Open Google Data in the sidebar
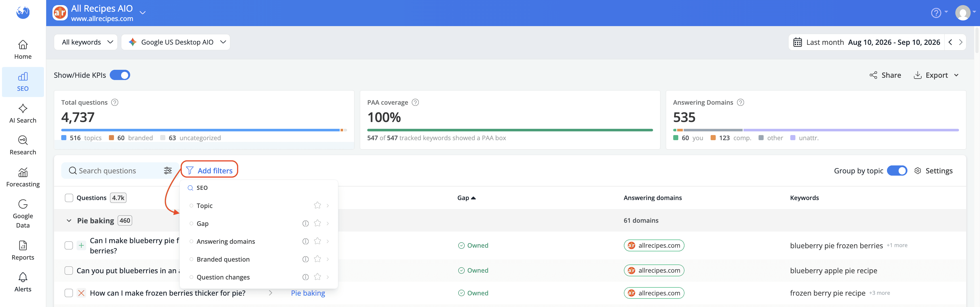Screen dimensions: 980x307 click(23, 214)
